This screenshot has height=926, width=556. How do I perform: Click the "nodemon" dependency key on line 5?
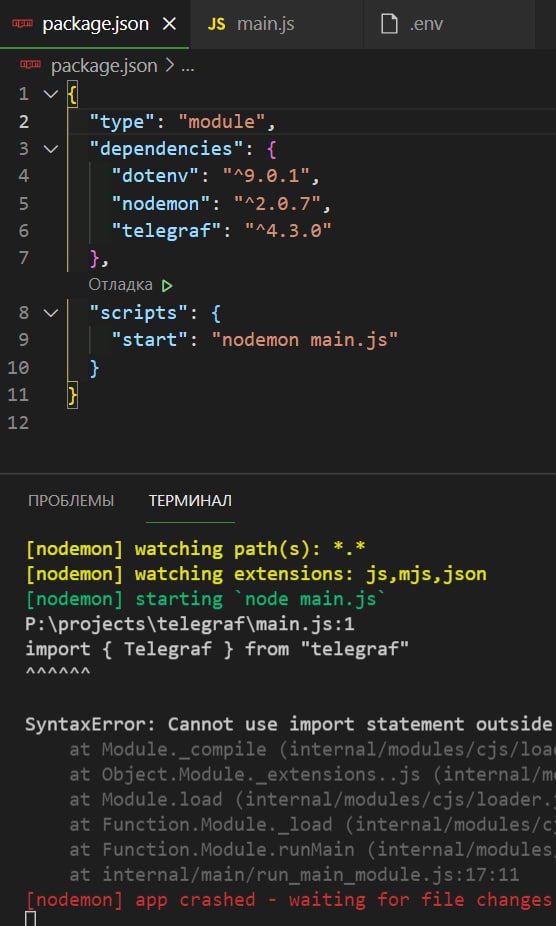[161, 204]
